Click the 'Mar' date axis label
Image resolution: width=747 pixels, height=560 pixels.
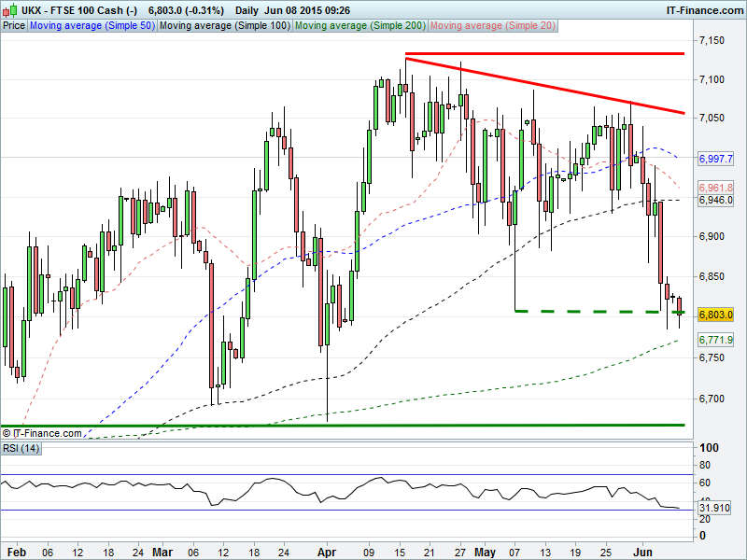[x=162, y=553]
